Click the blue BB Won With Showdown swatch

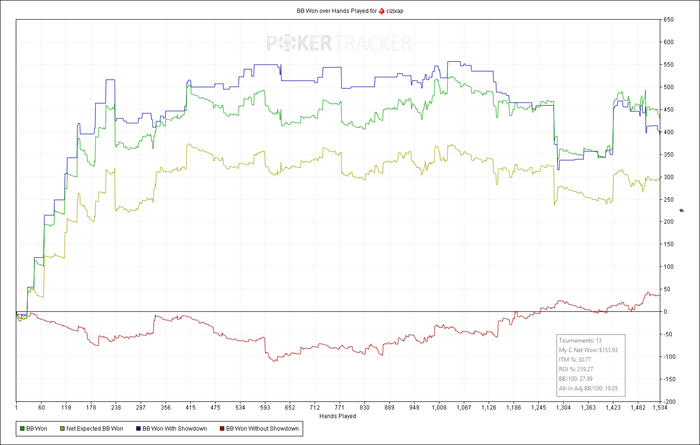point(138,428)
